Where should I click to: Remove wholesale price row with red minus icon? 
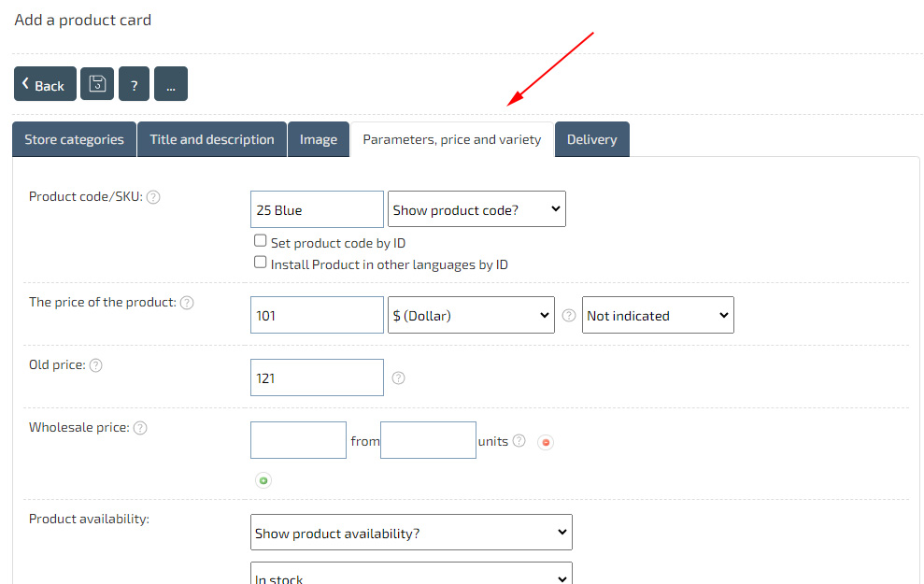tap(547, 442)
